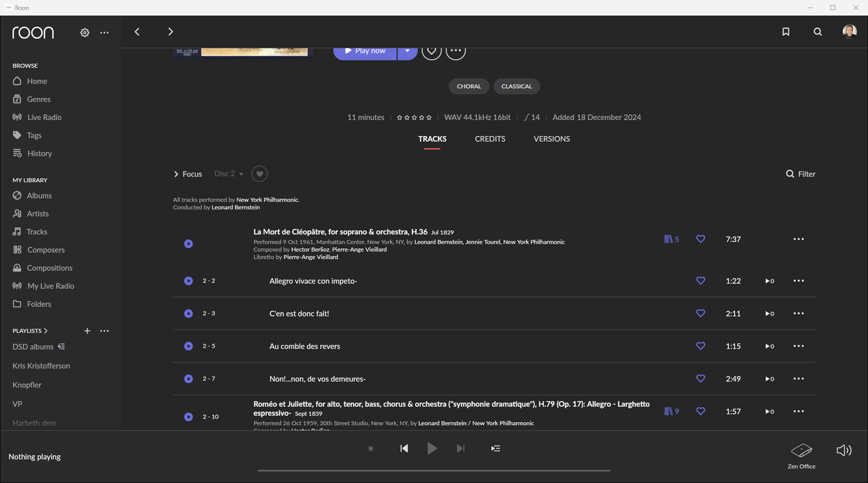Open playlists more options menu
Viewport: 868px width, 483px height.
pos(105,331)
